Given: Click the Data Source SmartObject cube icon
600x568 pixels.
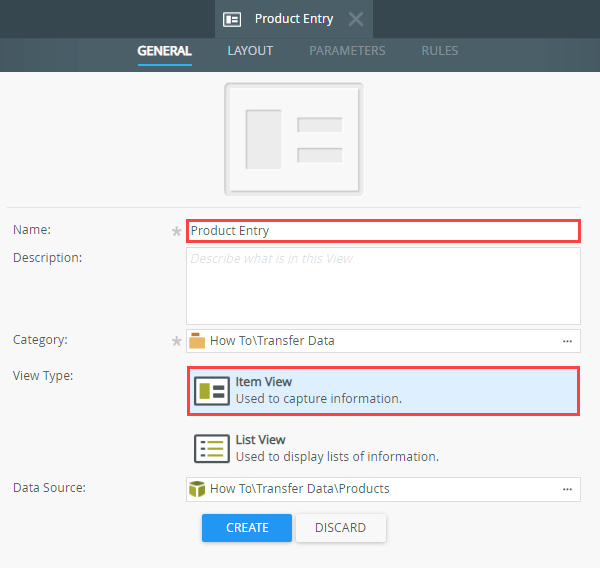Looking at the screenshot, I should coord(197,489).
